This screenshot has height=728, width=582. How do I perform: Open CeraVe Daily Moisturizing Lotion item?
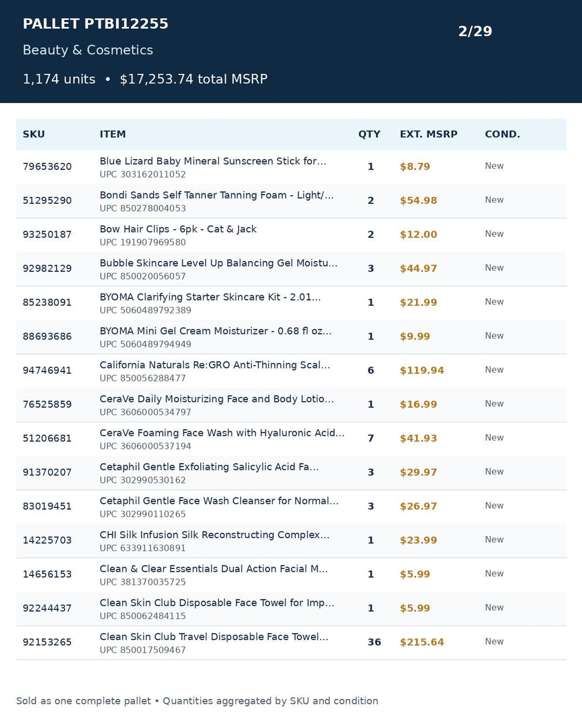point(217,399)
